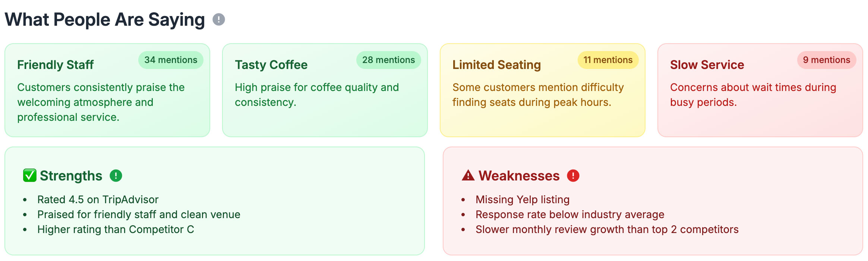Click the yellow 11 mentions badge
The width and height of the screenshot is (868, 261).
[608, 60]
